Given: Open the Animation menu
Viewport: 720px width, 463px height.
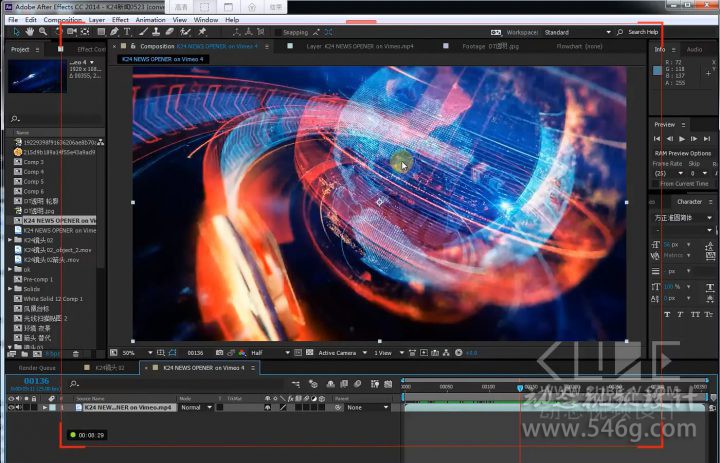Looking at the screenshot, I should click(x=150, y=19).
